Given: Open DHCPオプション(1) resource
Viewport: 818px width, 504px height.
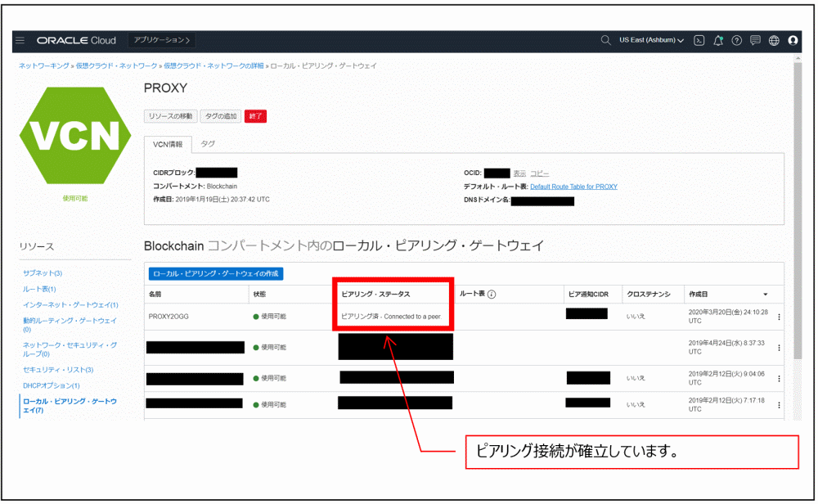Looking at the screenshot, I should pos(51,385).
